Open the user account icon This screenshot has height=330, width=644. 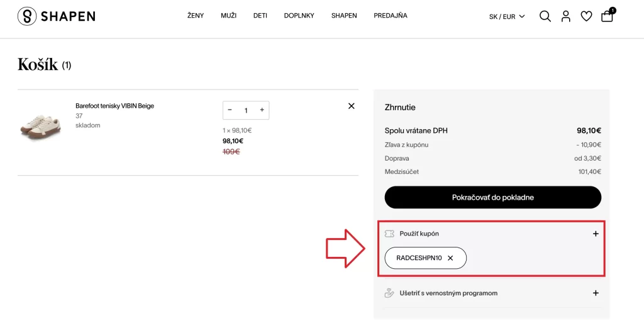566,16
